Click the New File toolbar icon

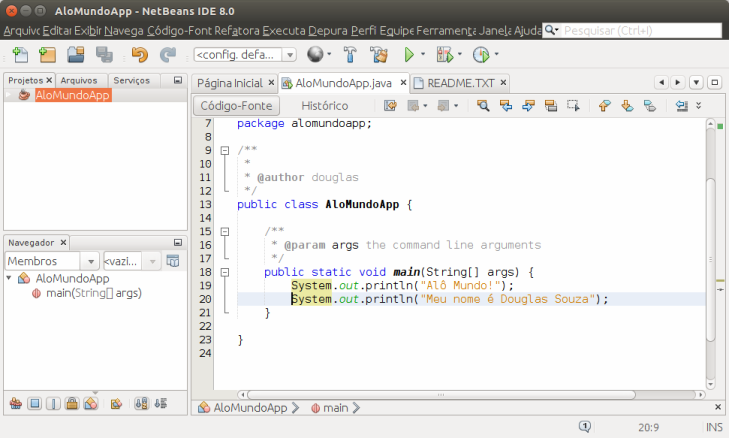tap(21, 54)
